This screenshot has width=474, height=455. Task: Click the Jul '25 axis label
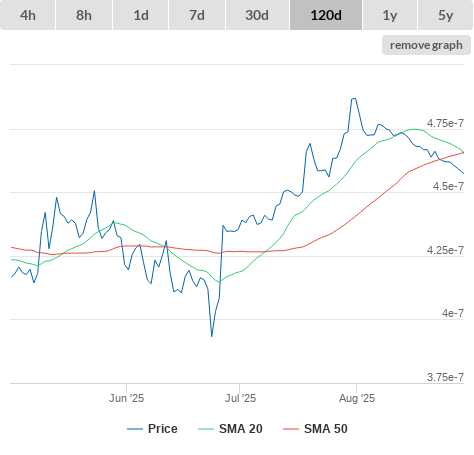tap(240, 398)
